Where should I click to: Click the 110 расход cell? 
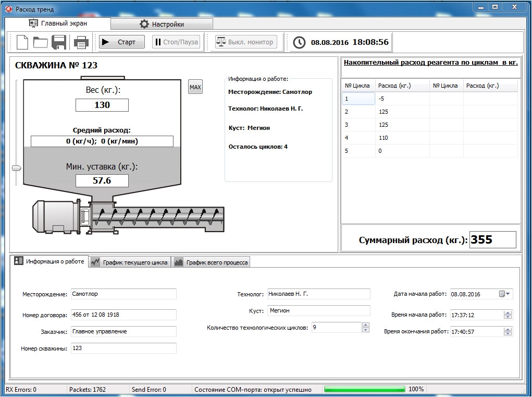[x=402, y=138]
